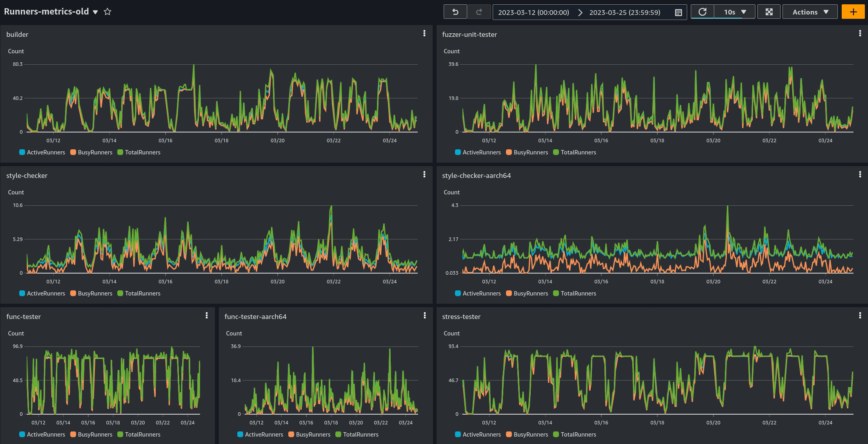Screen dimensions: 868x444
Task: Enter fullscreen mode with expand icon
Action: click(x=769, y=12)
